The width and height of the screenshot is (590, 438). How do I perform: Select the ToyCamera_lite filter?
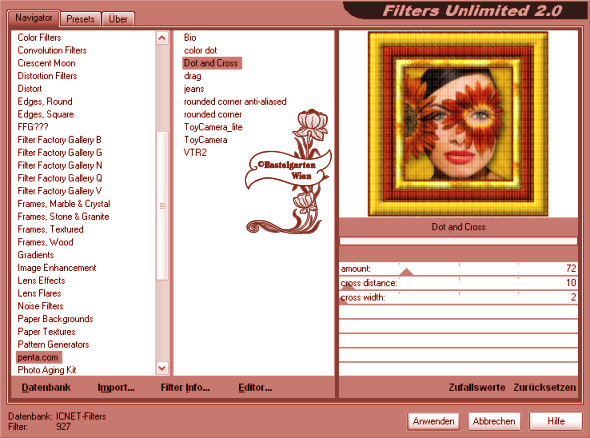click(213, 127)
